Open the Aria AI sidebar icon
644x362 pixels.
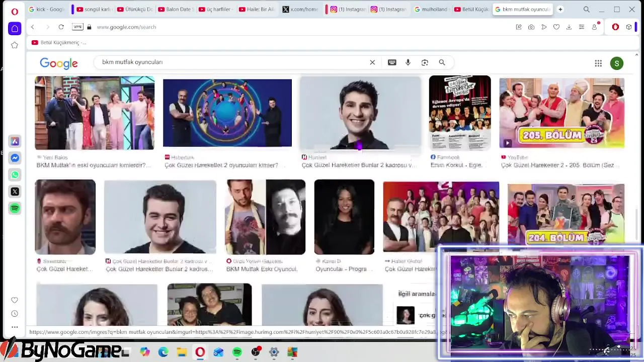[x=15, y=141]
